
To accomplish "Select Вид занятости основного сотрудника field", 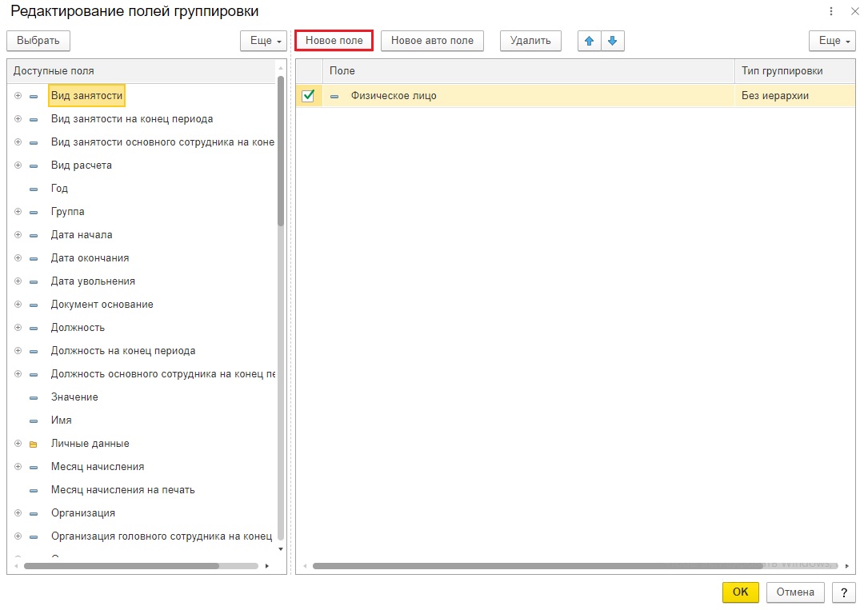I will click(162, 142).
